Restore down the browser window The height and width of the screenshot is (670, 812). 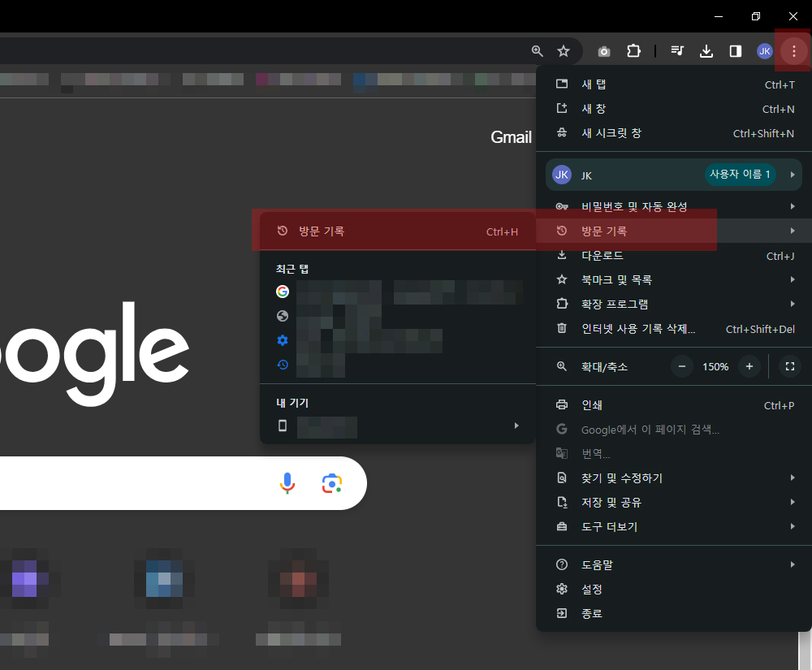point(755,16)
